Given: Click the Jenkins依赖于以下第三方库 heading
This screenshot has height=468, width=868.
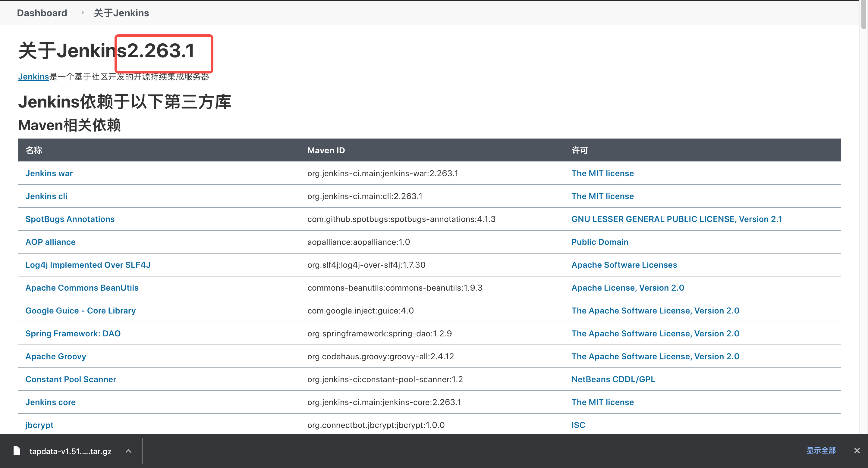Looking at the screenshot, I should click(x=125, y=102).
